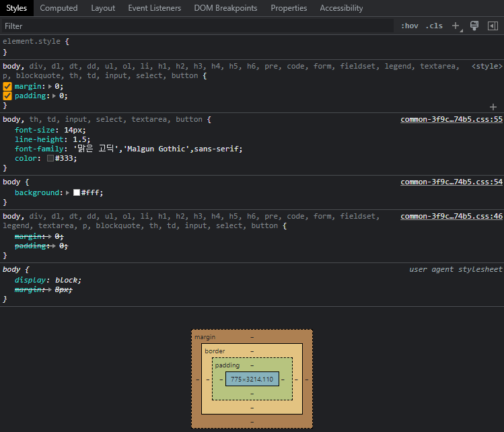This screenshot has width=504, height=432.
Task: Click the display value block
Action: [x=67, y=281]
